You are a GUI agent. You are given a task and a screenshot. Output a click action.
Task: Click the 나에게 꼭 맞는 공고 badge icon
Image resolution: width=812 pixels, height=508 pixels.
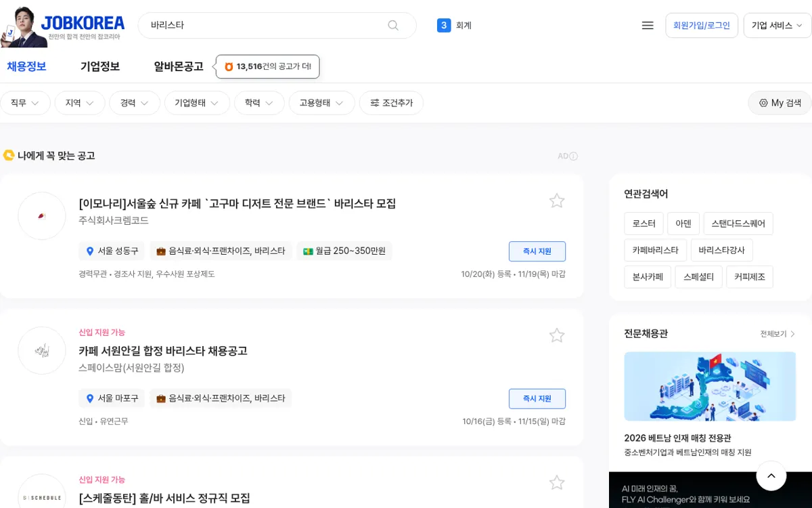pyautogui.click(x=9, y=156)
